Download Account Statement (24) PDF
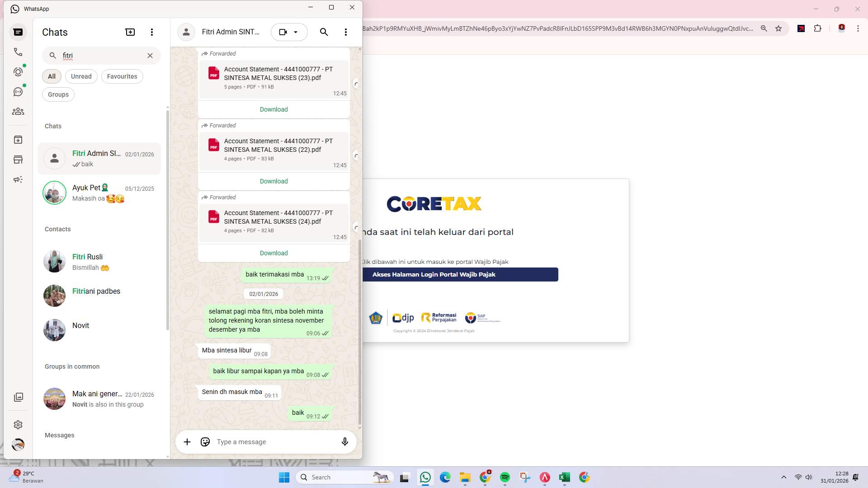This screenshot has height=488, width=868. click(x=273, y=253)
